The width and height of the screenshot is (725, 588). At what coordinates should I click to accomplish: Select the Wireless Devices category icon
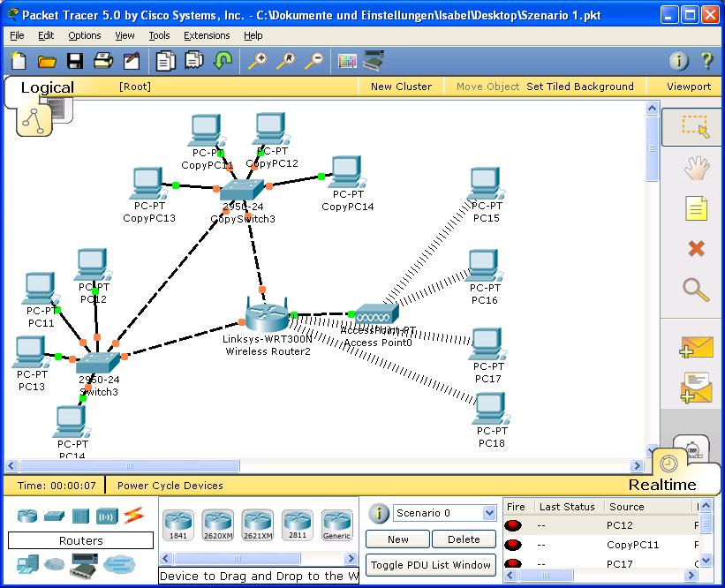point(107,516)
